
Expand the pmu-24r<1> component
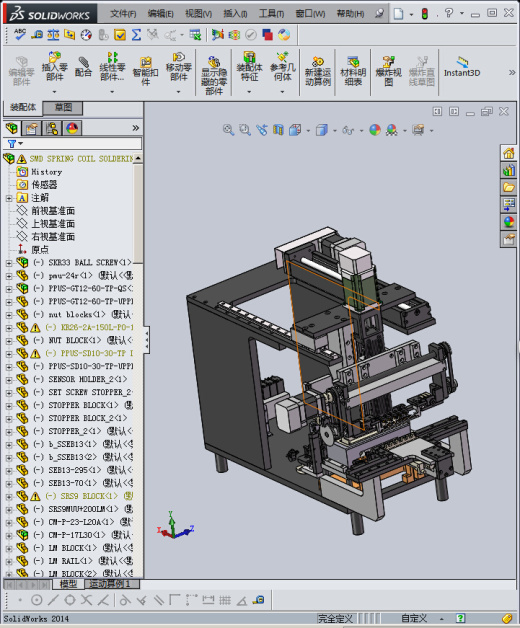(9, 276)
